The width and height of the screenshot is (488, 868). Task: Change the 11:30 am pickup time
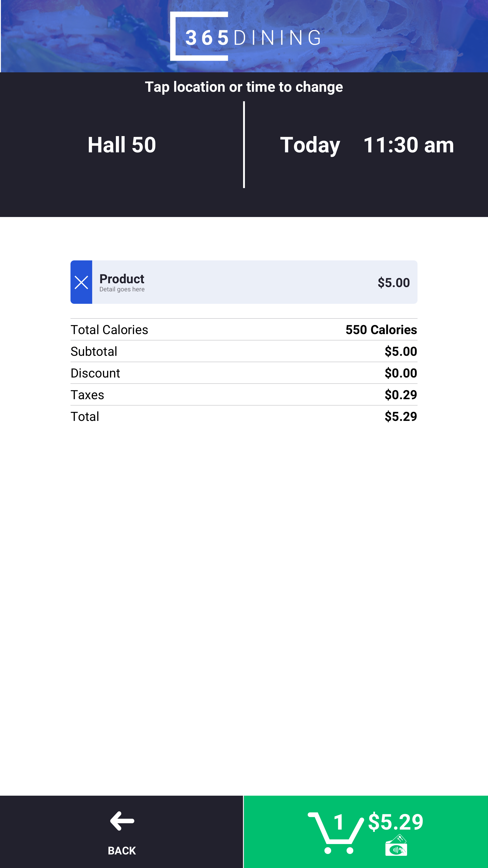pyautogui.click(x=408, y=145)
